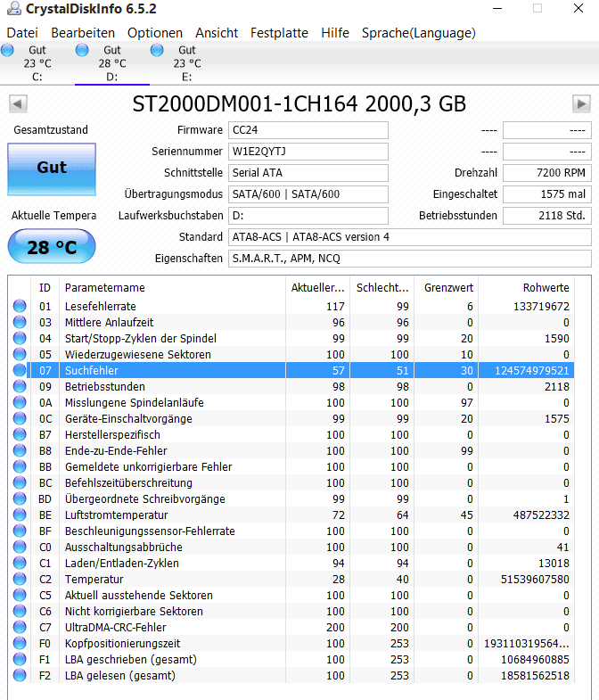The height and width of the screenshot is (700, 599).
Task: Open the Bearbeiten menu
Action: pos(83,33)
